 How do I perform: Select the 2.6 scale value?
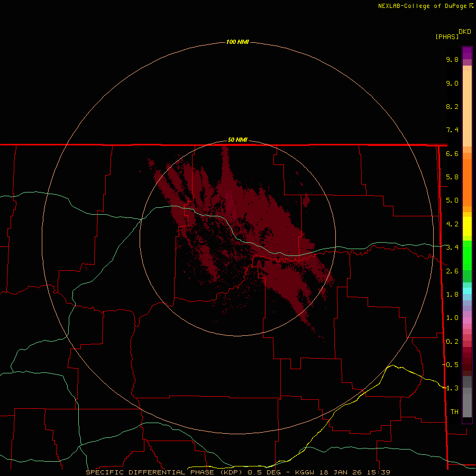click(x=452, y=271)
